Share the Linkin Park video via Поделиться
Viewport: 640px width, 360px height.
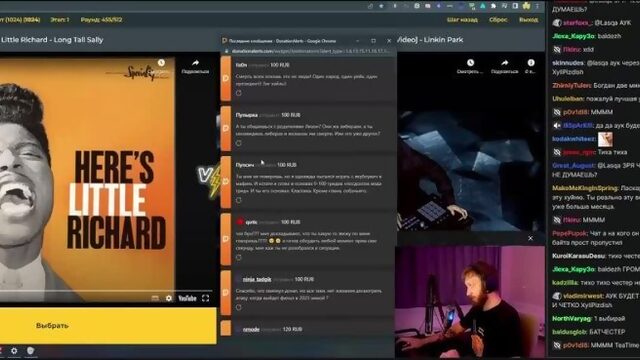tap(504, 66)
